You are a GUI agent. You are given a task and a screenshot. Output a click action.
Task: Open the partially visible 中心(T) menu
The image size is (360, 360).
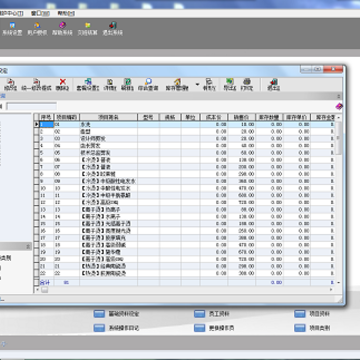coord(13,13)
